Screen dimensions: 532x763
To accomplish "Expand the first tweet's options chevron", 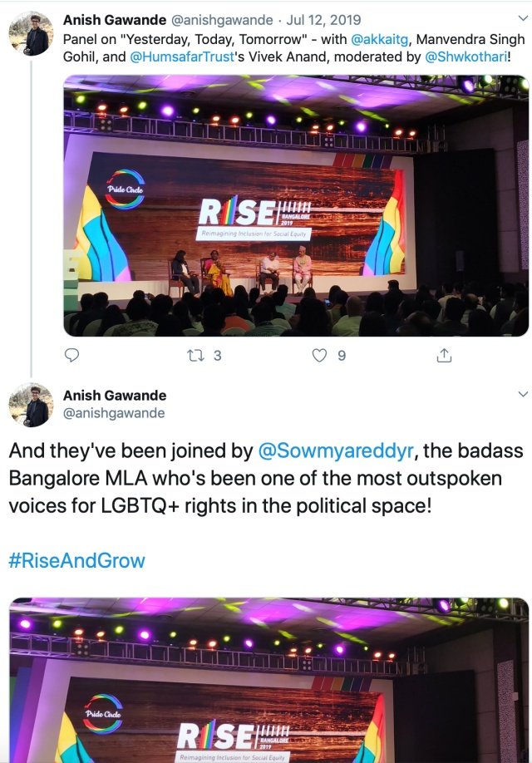I will pos(522,20).
